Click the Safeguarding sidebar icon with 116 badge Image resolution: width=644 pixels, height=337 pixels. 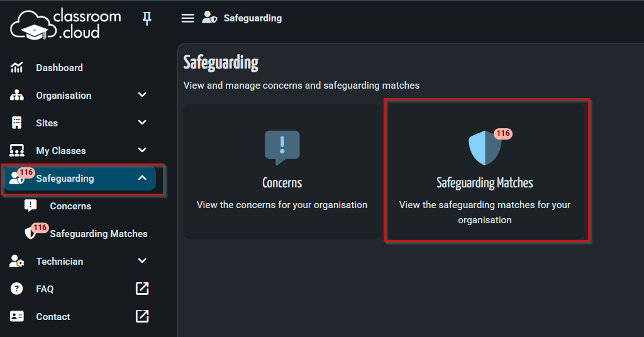tap(21, 177)
